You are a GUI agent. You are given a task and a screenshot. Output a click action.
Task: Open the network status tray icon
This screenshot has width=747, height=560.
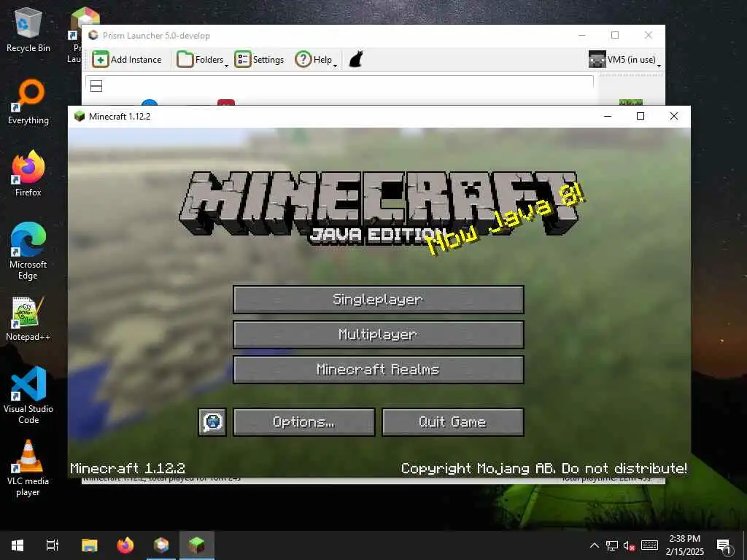612,545
